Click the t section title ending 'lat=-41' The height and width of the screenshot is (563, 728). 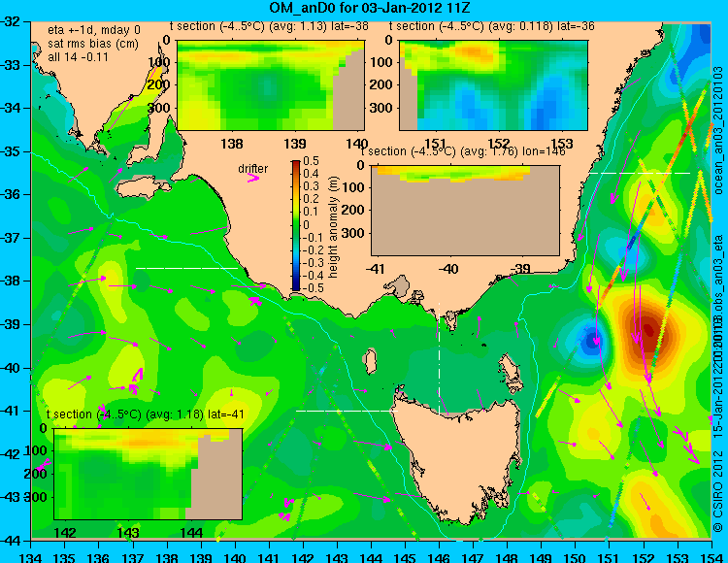tap(146, 414)
